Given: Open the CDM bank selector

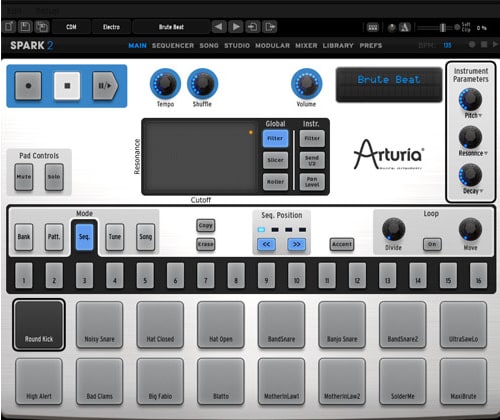Looking at the screenshot, I should [71, 27].
